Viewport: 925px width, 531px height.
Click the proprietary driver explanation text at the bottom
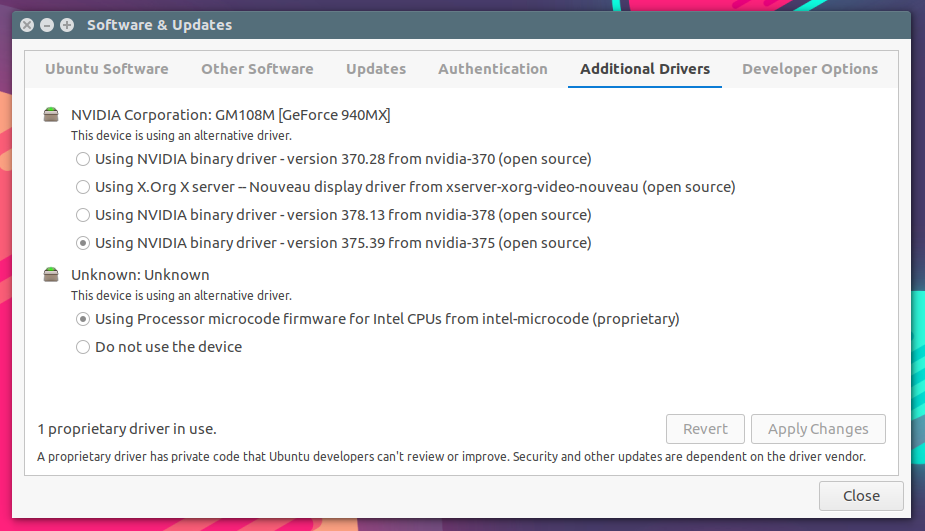point(451,457)
